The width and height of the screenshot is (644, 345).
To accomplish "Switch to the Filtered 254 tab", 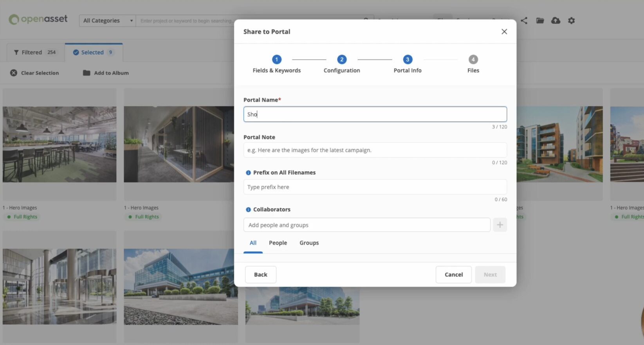I will tap(35, 52).
